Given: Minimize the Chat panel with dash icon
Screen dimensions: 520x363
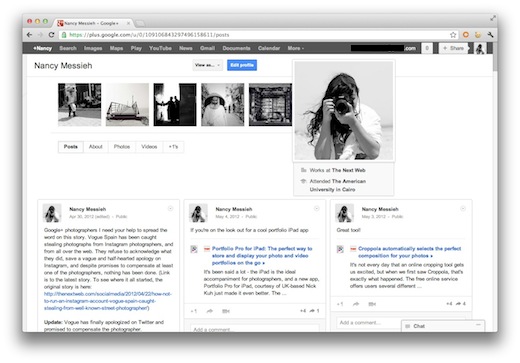Looking at the screenshot, I should [x=478, y=324].
